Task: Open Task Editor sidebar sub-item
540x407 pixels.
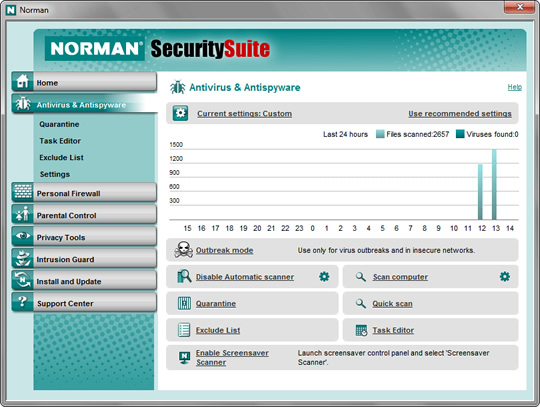Action: (x=60, y=141)
